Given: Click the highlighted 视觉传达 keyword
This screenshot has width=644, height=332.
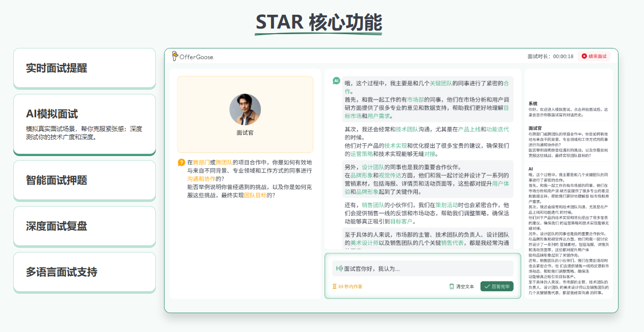Looking at the screenshot, I should 390,175.
